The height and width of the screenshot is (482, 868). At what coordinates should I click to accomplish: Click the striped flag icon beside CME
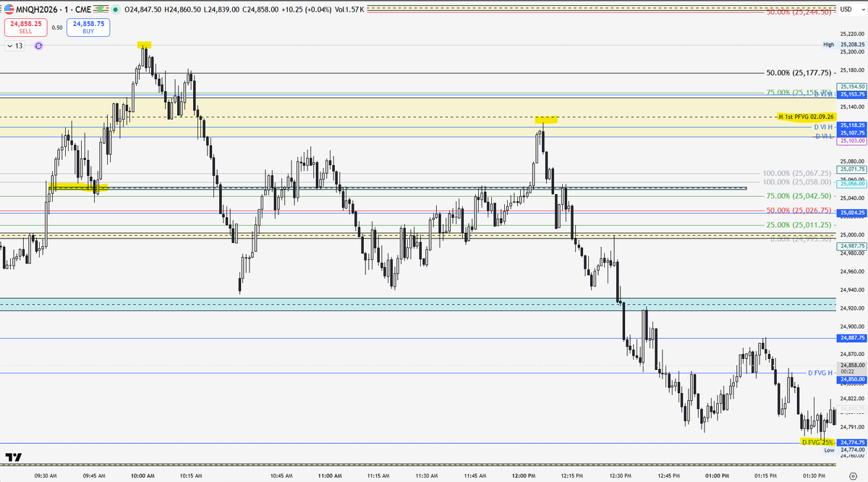[x=101, y=9]
